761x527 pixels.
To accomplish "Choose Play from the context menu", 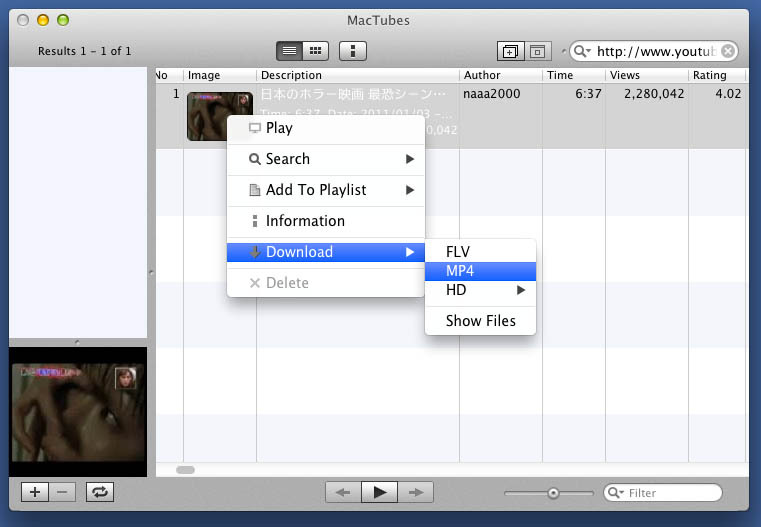I will point(326,128).
